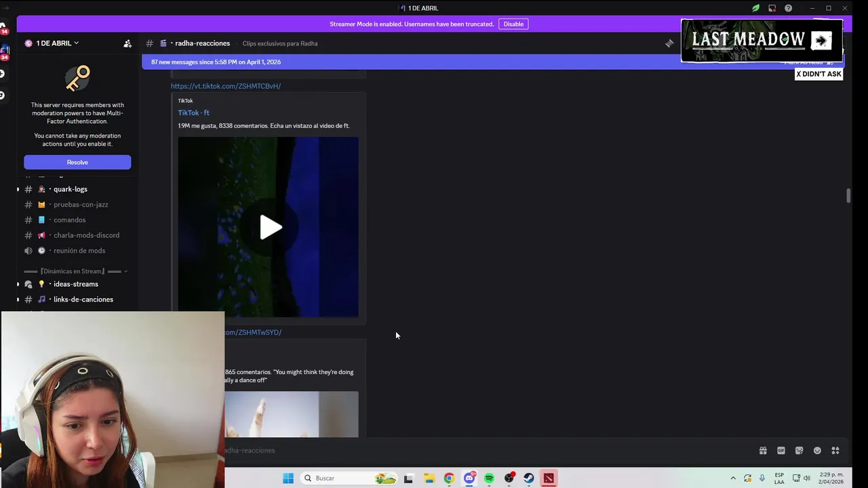Open Google Chrome from the taskbar
This screenshot has width=868, height=488.
(449, 479)
